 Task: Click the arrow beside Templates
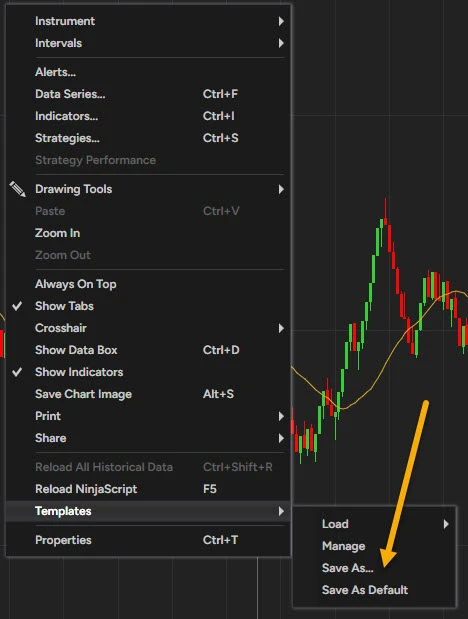[281, 511]
